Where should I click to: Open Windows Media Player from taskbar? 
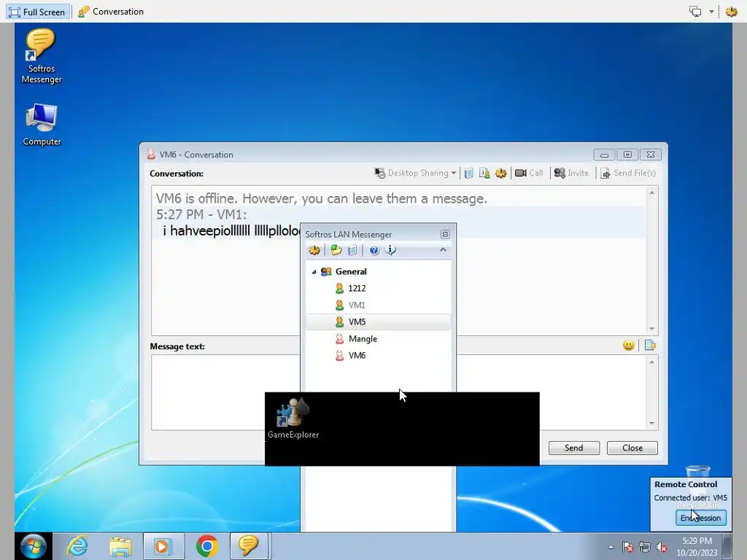tap(163, 545)
